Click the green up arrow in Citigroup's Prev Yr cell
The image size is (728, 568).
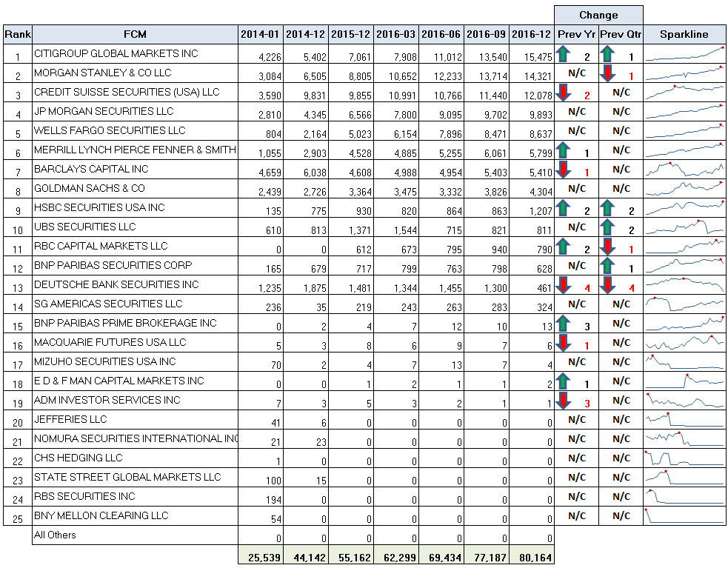click(563, 54)
